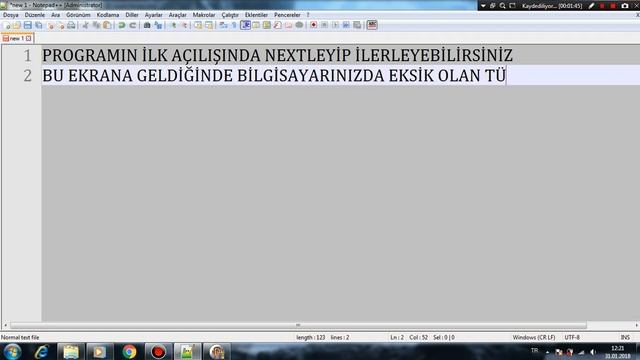
Task: Click the Open file toolbar icon
Action: click(x=17, y=25)
